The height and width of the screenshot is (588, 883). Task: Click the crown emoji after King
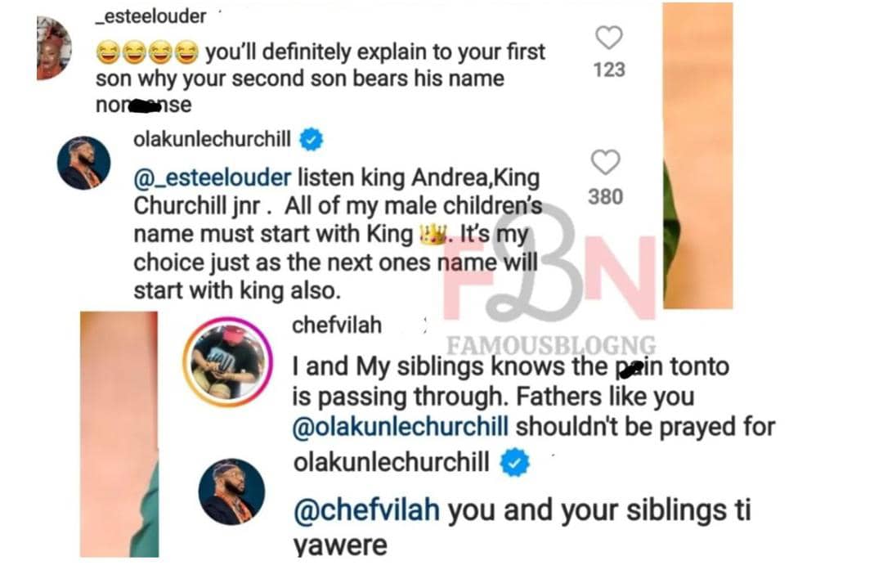click(433, 234)
